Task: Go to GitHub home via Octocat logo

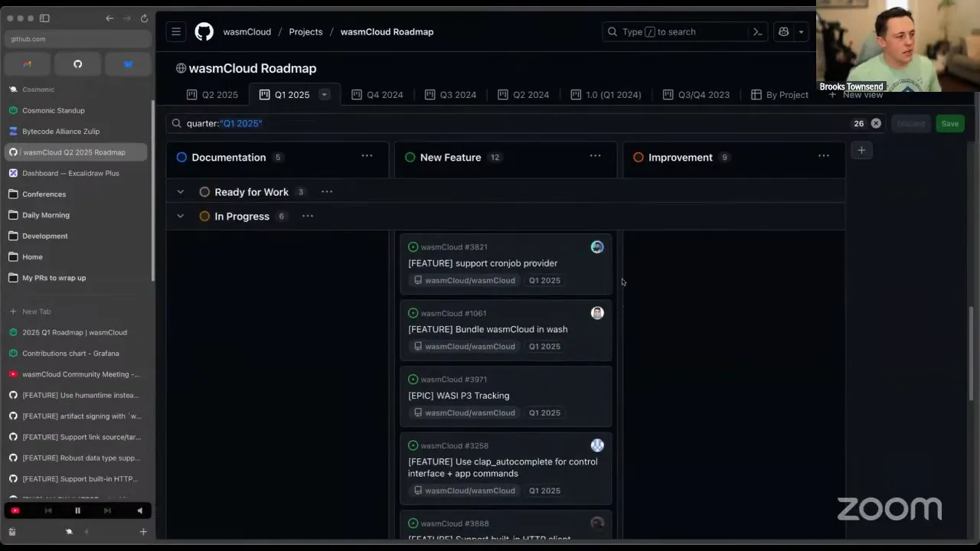Action: [204, 31]
